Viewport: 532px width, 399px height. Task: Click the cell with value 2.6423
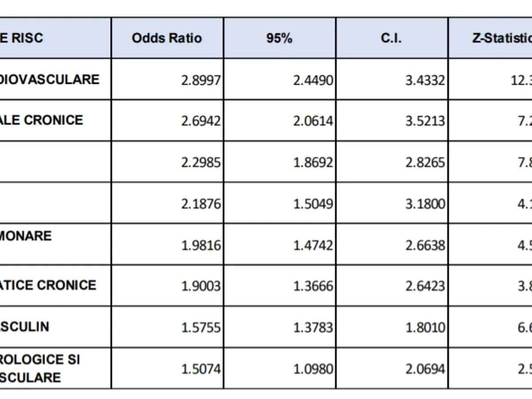[x=425, y=286]
